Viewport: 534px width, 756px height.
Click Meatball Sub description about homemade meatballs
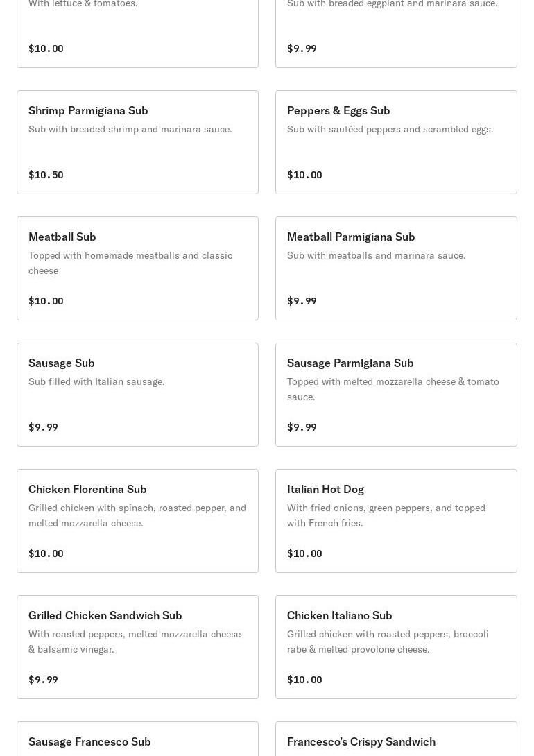pos(130,263)
